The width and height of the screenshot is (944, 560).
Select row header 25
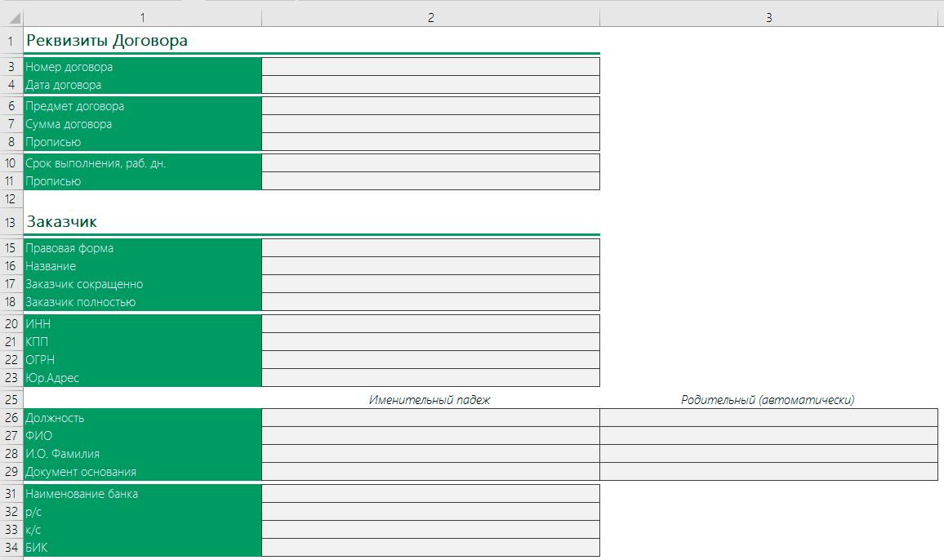click(11, 399)
